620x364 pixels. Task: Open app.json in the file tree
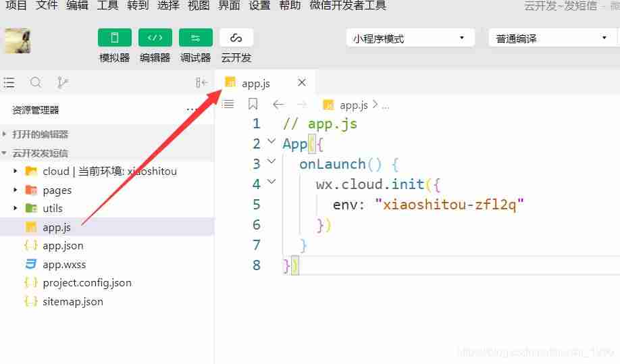point(63,246)
